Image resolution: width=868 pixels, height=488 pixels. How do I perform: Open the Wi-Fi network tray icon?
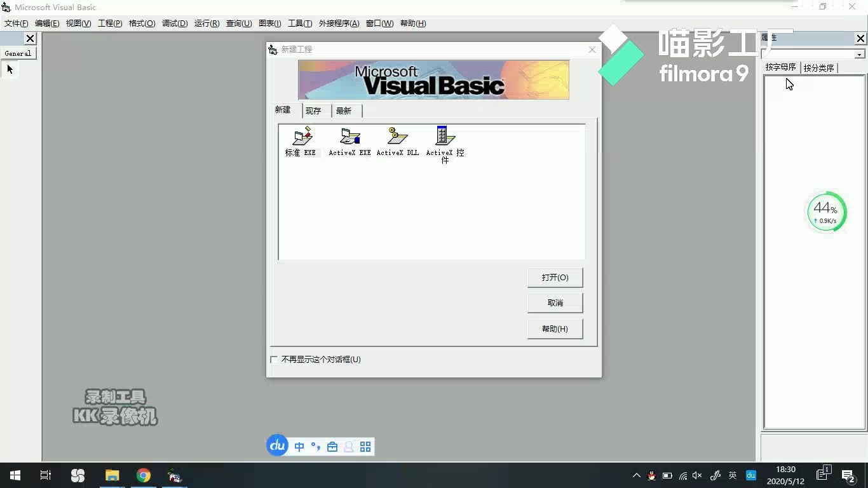(683, 475)
